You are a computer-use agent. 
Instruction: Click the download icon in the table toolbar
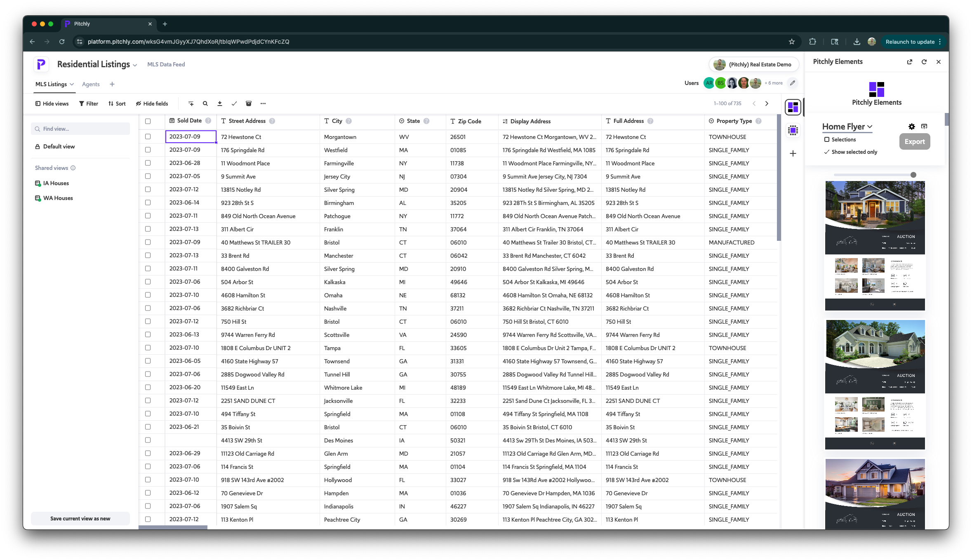point(220,104)
